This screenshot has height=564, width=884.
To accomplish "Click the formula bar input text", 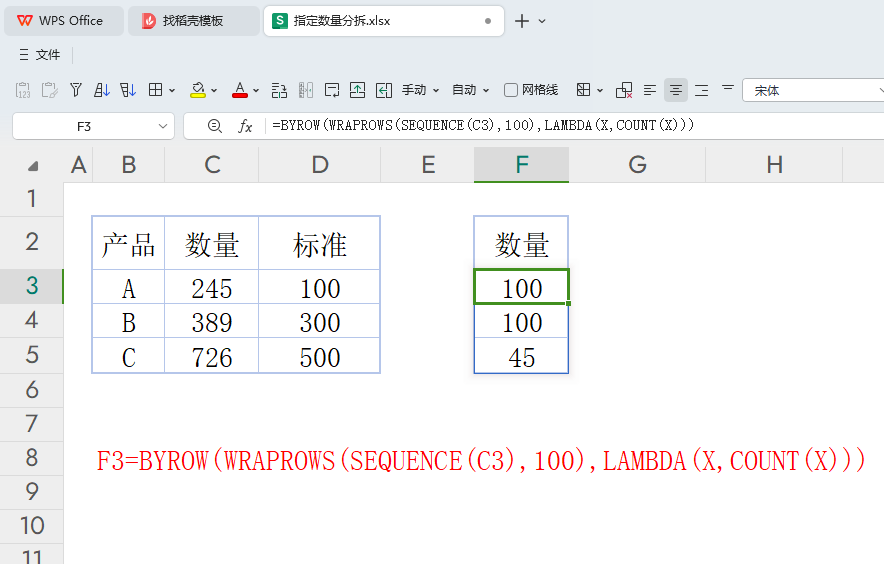I will [483, 125].
